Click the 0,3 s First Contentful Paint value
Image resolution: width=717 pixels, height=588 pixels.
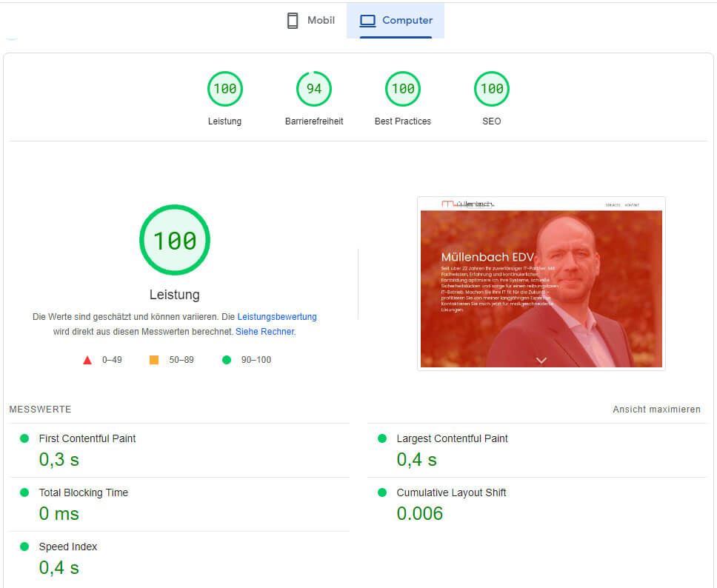click(x=59, y=460)
